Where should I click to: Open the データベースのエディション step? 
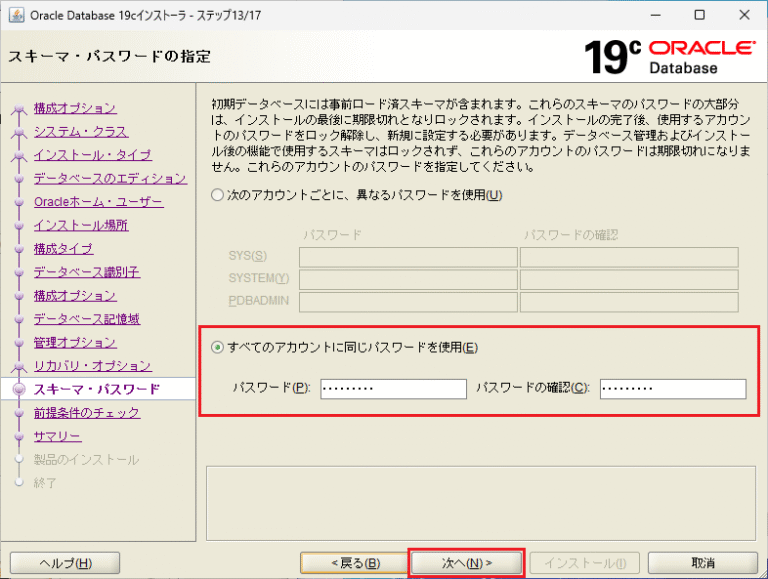[x=110, y=178]
